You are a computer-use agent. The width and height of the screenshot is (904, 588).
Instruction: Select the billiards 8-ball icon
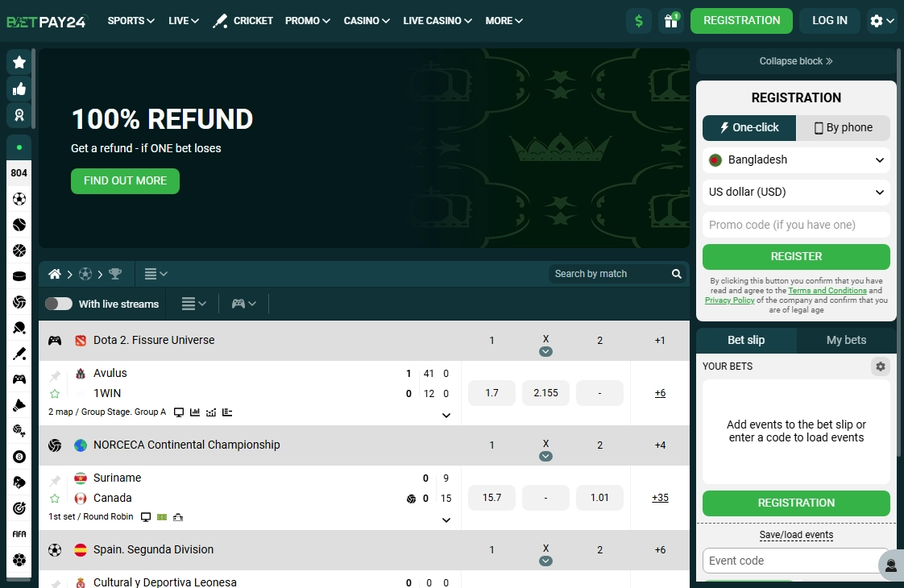(19, 457)
